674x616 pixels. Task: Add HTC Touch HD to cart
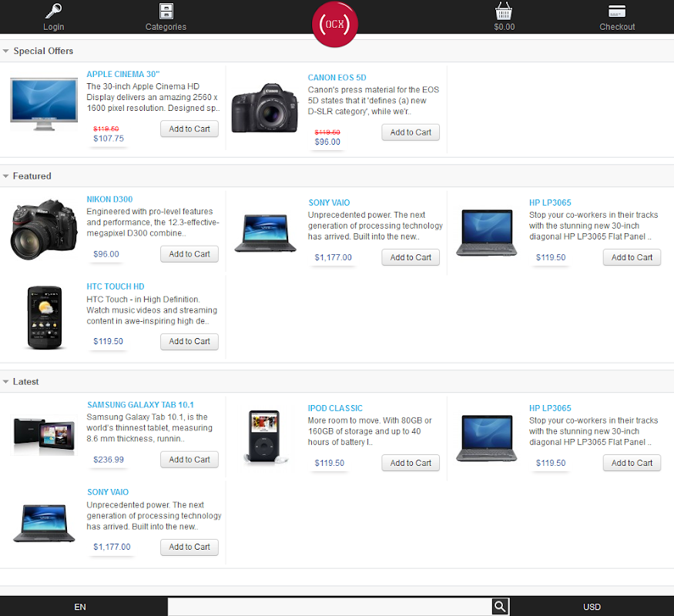(x=189, y=342)
